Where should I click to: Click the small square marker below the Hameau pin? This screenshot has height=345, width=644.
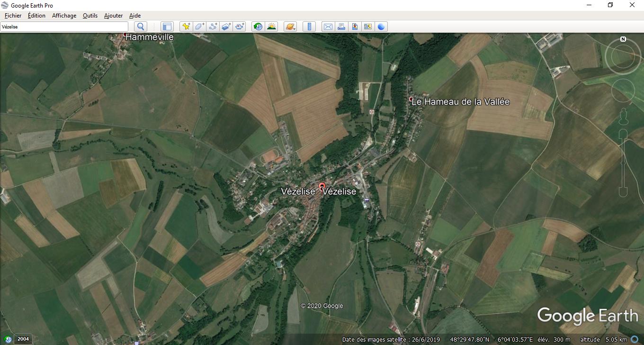[x=372, y=112]
